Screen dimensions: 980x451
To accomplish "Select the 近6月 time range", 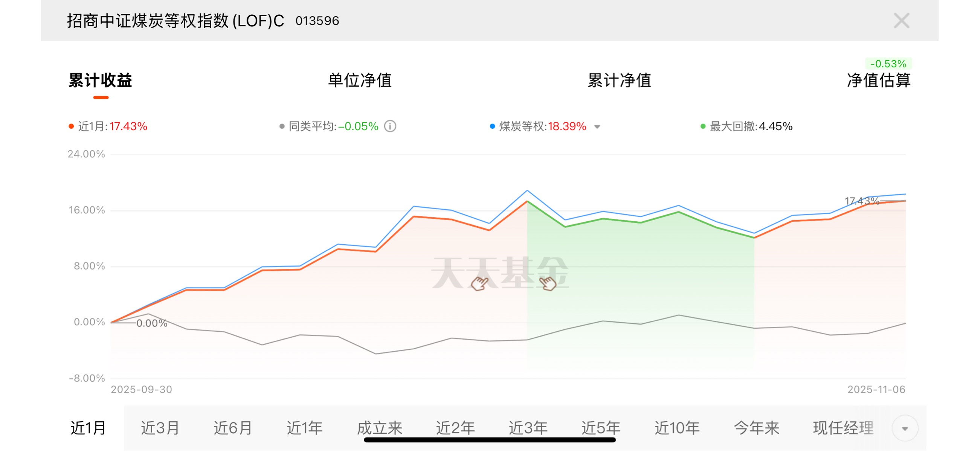I will [232, 428].
